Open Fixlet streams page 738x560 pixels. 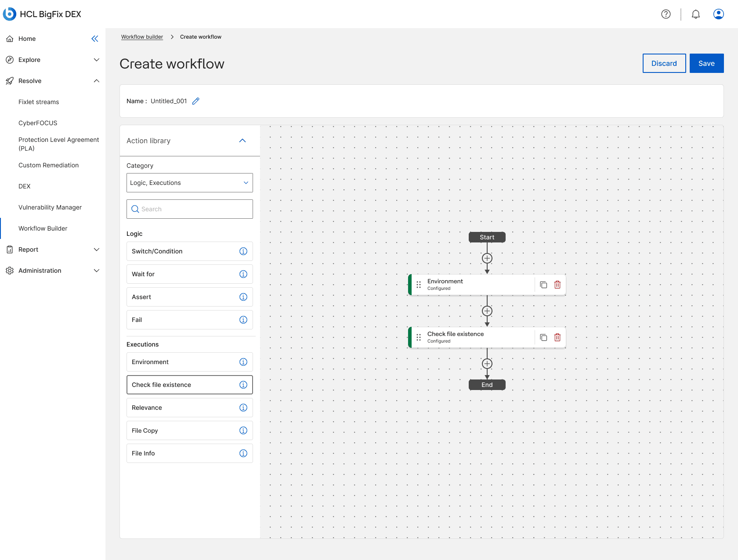pyautogui.click(x=39, y=102)
